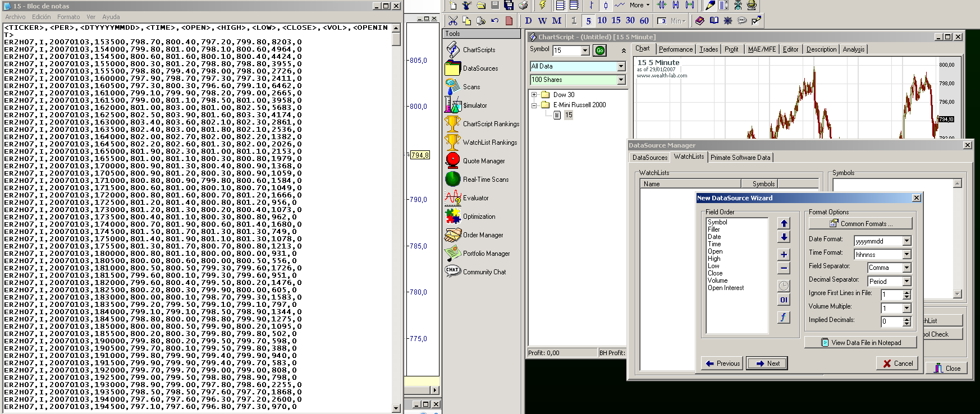
Task: Switch to the Editor tab
Action: click(x=790, y=49)
